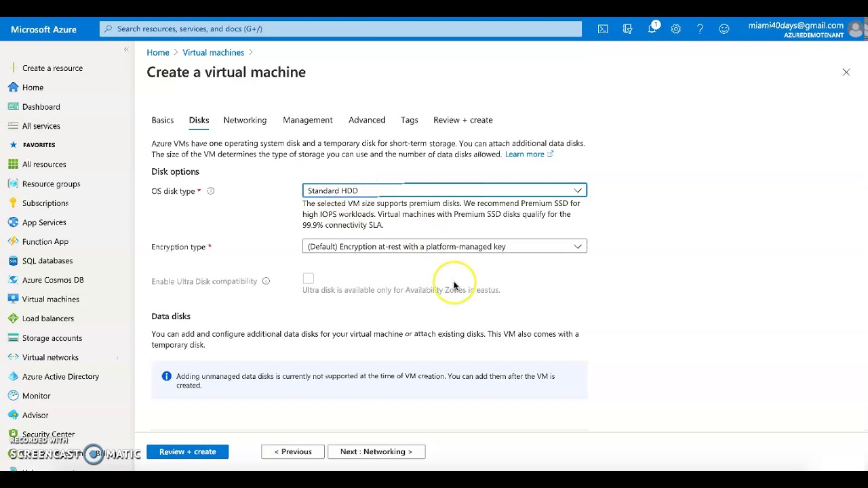Click the Storage accounts icon
This screenshot has height=488, width=868.
(13, 338)
